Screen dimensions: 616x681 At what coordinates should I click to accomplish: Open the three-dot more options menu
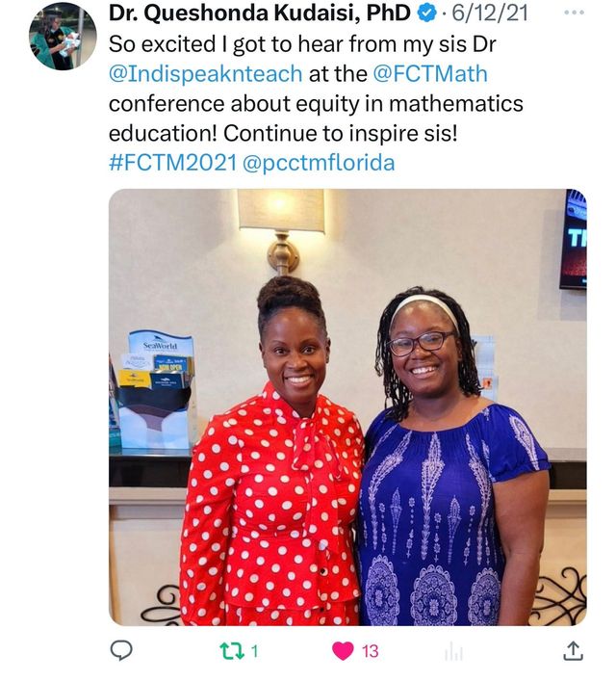point(574,13)
